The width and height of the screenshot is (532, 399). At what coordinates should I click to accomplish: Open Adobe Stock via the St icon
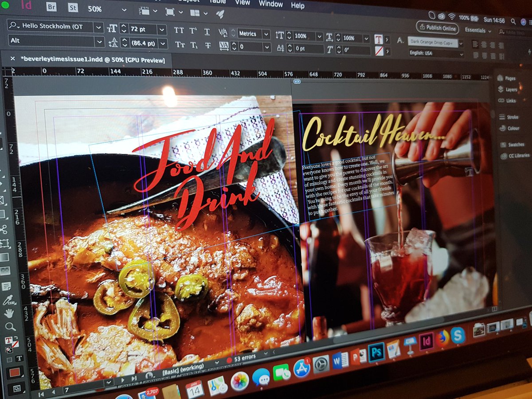pos(73,8)
